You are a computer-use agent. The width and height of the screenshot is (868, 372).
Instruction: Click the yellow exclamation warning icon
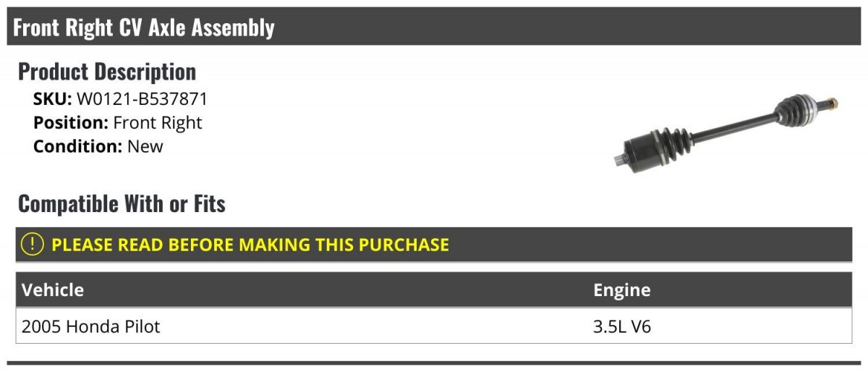pyautogui.click(x=33, y=244)
